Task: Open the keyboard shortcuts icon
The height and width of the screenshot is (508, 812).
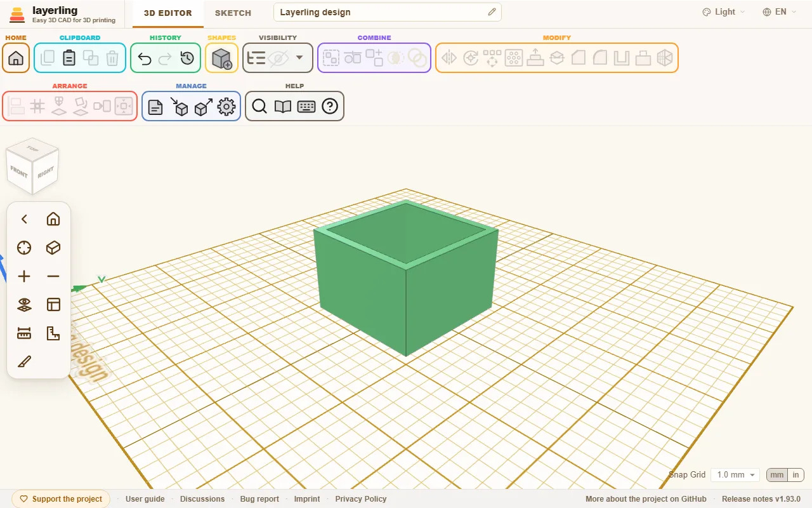Action: pos(306,107)
